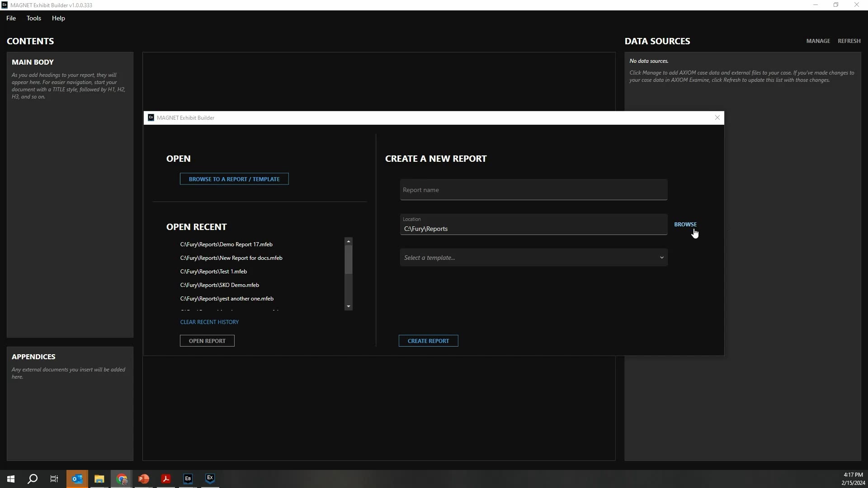
Task: Click the Create Report button
Action: (428, 341)
